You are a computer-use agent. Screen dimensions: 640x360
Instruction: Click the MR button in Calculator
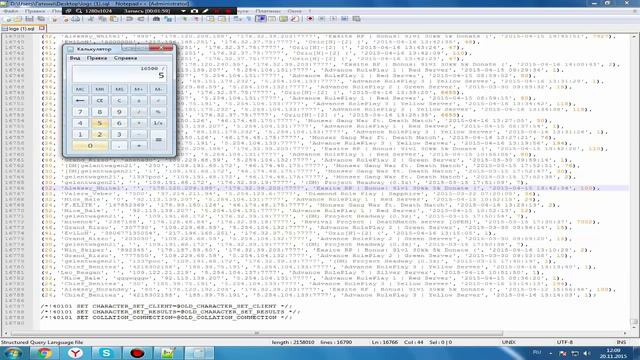tap(100, 89)
